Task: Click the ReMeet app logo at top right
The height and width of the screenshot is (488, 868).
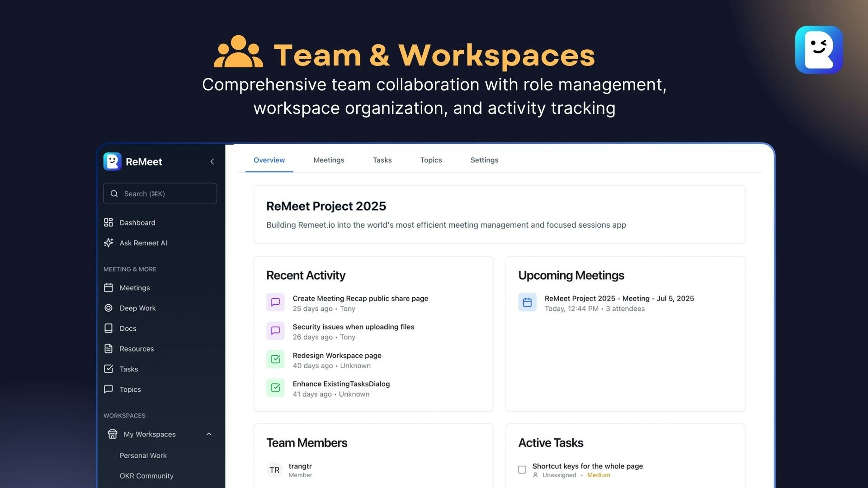Action: (819, 50)
